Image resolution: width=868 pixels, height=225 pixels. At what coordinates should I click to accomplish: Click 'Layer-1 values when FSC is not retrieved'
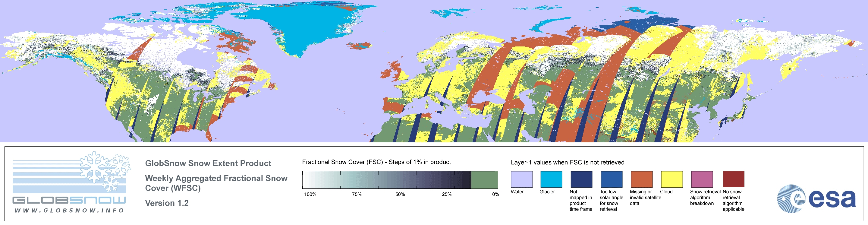click(568, 162)
